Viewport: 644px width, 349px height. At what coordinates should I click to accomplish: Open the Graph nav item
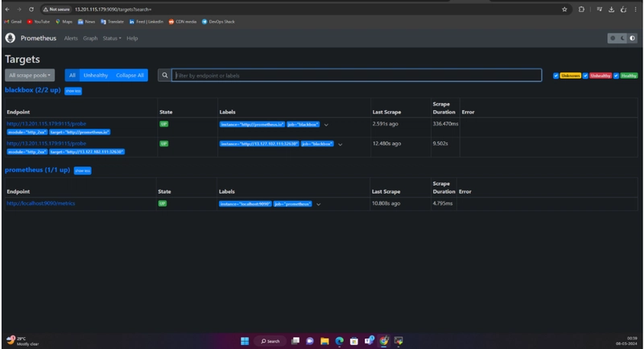pyautogui.click(x=90, y=38)
